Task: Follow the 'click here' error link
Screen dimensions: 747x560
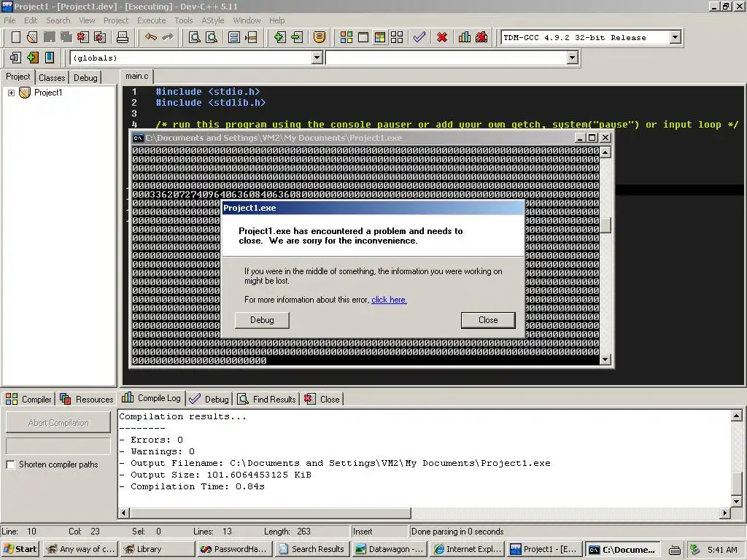Action: [389, 300]
